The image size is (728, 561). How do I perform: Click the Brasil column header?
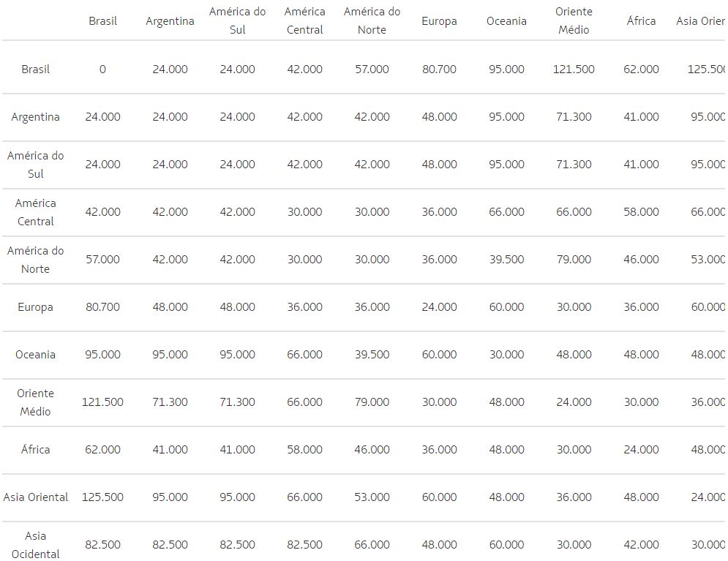click(x=102, y=21)
